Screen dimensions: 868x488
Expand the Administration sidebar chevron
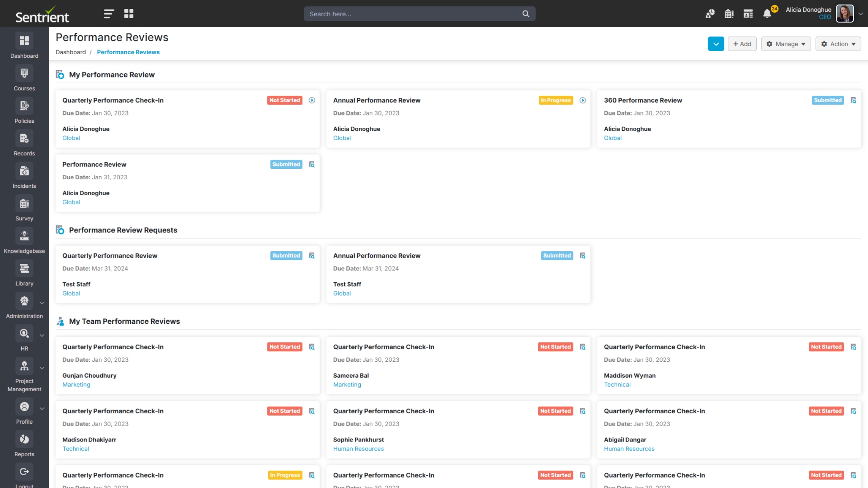[42, 303]
